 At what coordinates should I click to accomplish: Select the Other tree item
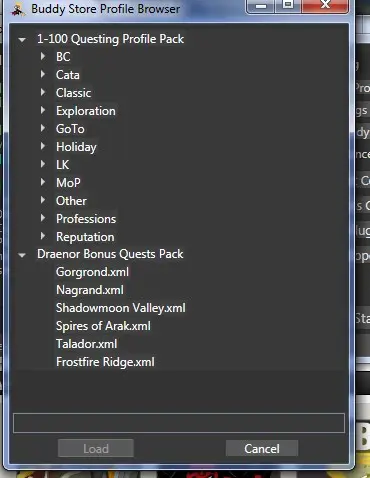pyautogui.click(x=71, y=201)
